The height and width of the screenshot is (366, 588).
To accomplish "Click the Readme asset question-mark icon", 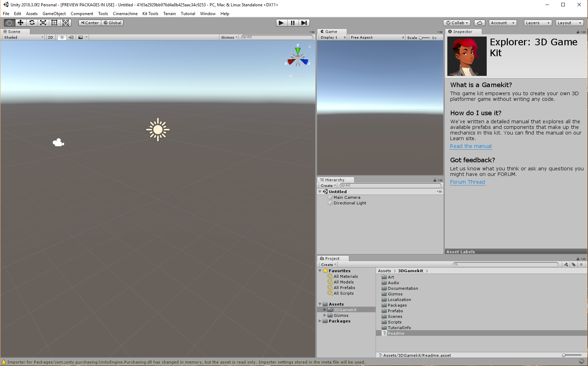I will pos(384,333).
